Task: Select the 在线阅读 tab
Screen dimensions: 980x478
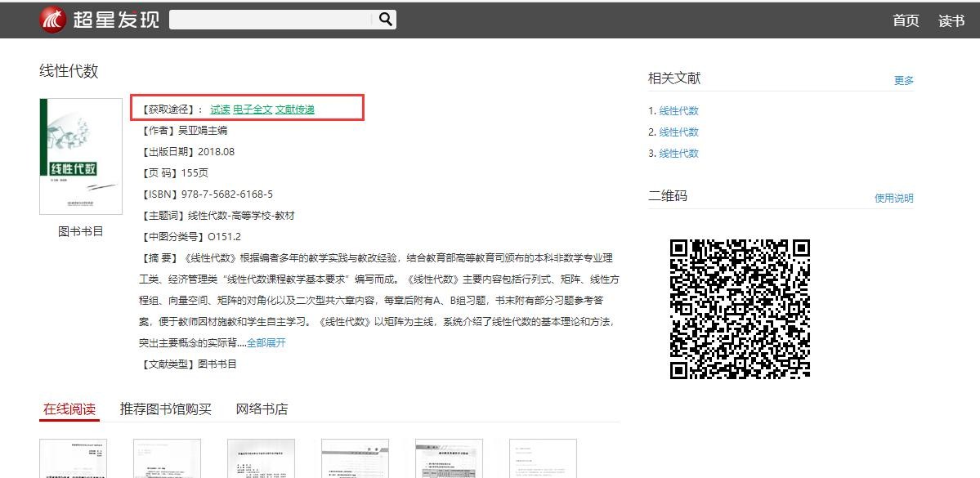Action: pyautogui.click(x=69, y=409)
